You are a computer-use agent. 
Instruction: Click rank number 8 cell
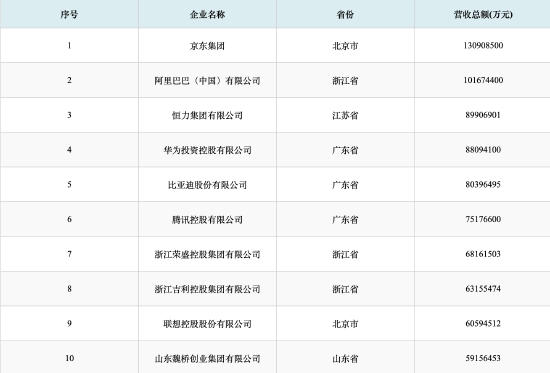[69, 289]
